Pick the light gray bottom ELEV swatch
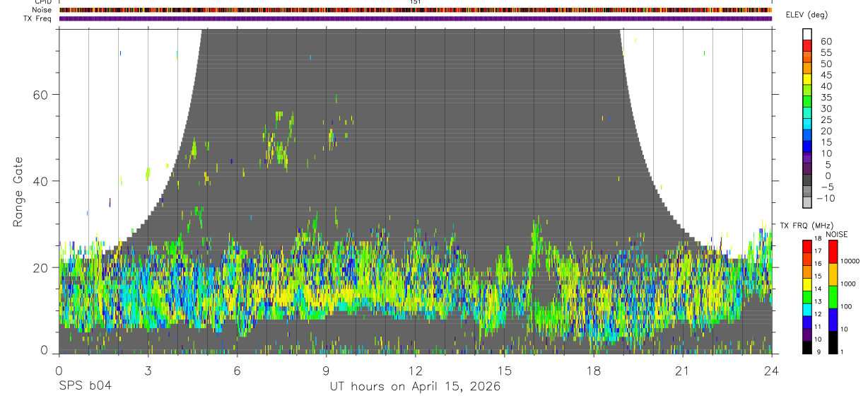 (x=807, y=204)
